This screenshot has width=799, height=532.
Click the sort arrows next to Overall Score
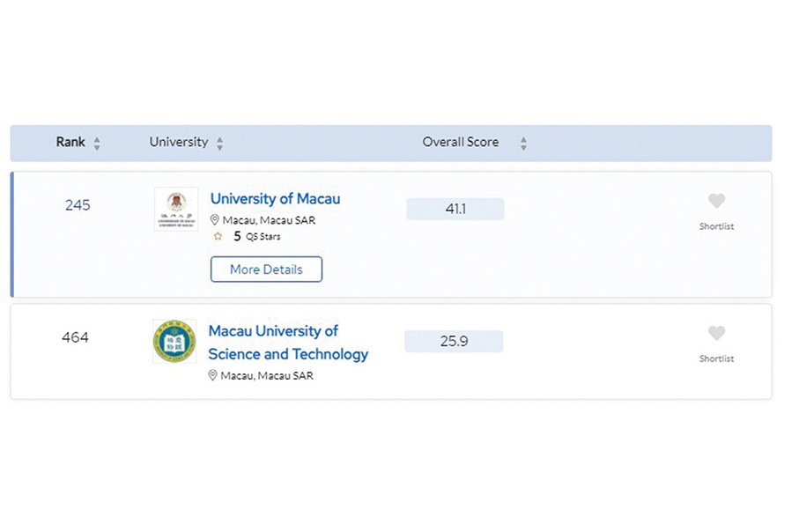pos(522,142)
